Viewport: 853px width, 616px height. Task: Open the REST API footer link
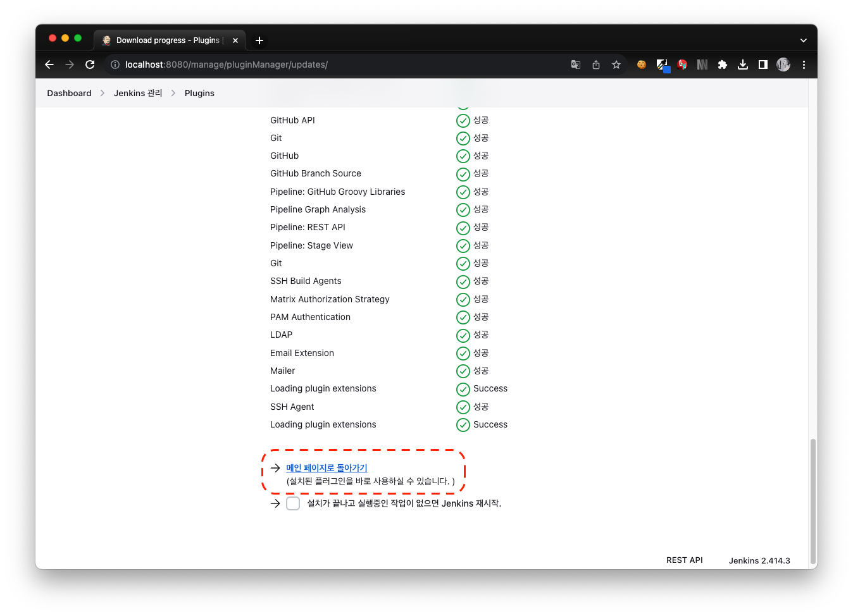tap(685, 560)
